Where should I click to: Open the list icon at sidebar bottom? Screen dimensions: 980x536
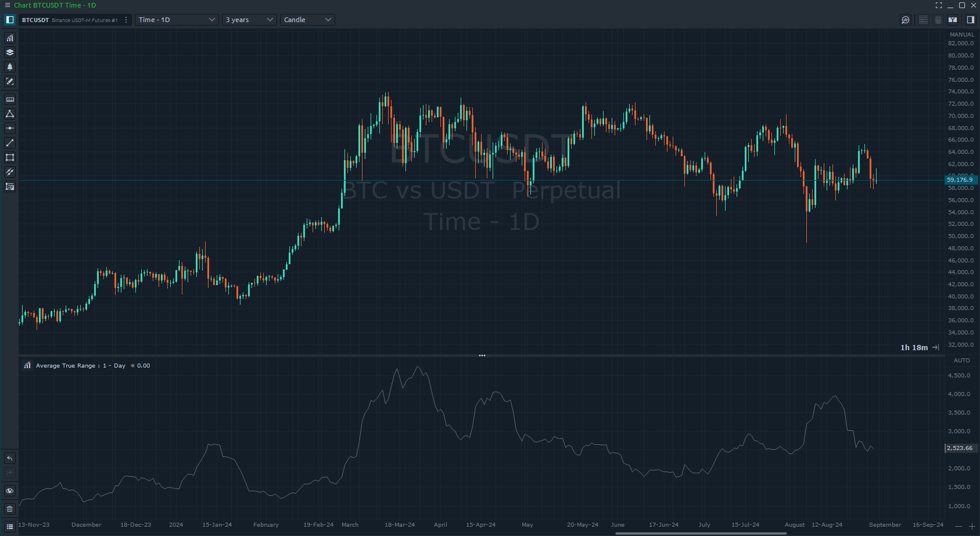(x=10, y=527)
